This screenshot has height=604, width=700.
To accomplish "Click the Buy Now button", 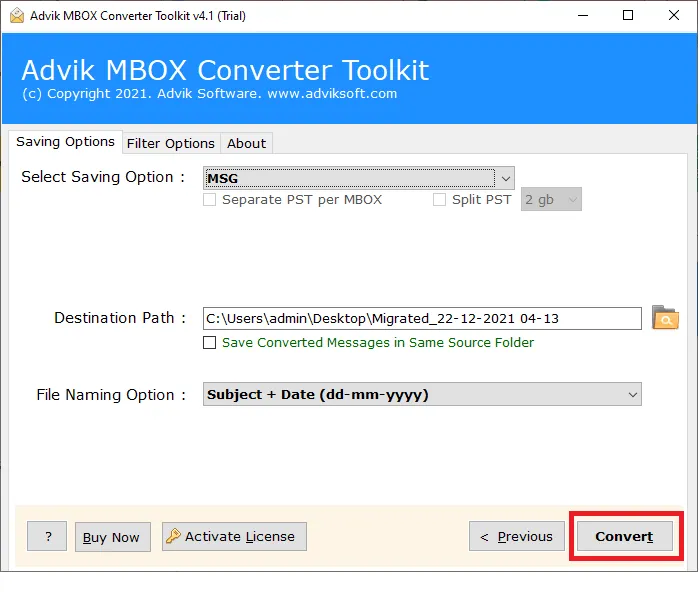I will click(112, 537).
